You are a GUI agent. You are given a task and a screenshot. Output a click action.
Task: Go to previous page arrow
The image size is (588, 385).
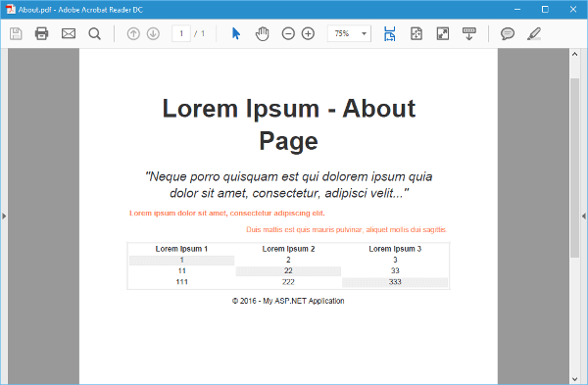133,33
